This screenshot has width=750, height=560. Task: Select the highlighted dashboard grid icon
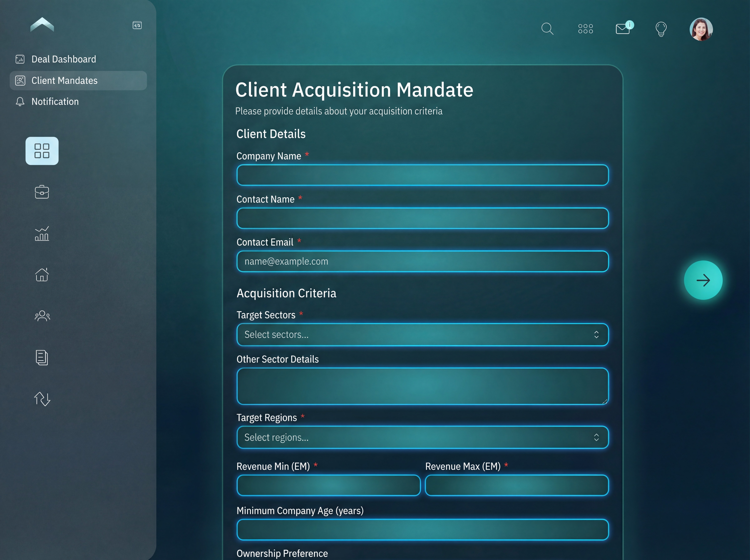(x=42, y=151)
